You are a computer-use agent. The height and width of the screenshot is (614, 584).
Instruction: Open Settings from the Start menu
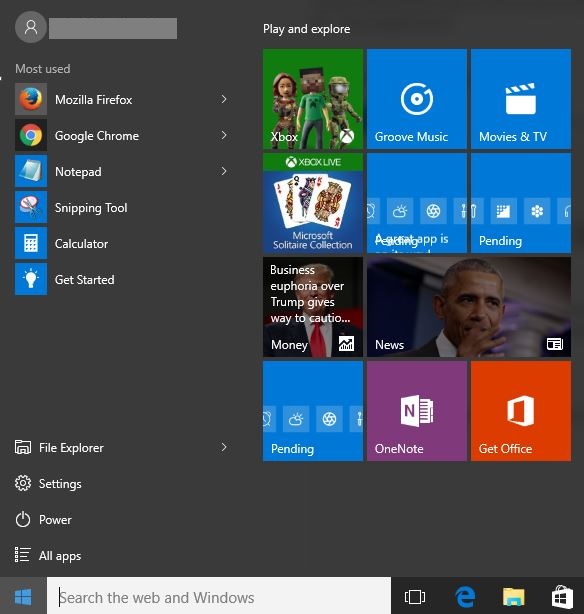pos(48,484)
